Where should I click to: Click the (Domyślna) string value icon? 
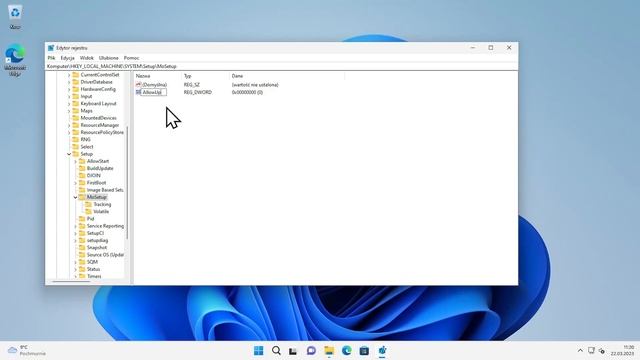[138, 84]
